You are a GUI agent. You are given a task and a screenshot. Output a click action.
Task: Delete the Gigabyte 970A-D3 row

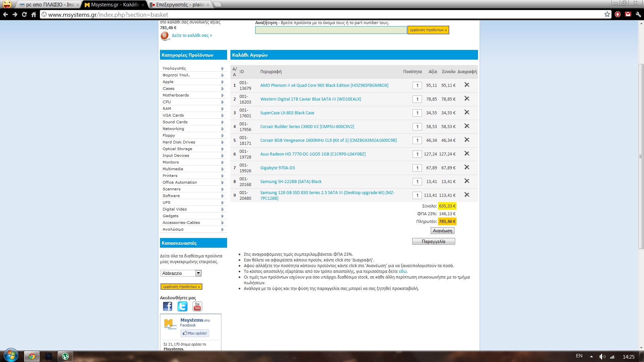(x=467, y=167)
